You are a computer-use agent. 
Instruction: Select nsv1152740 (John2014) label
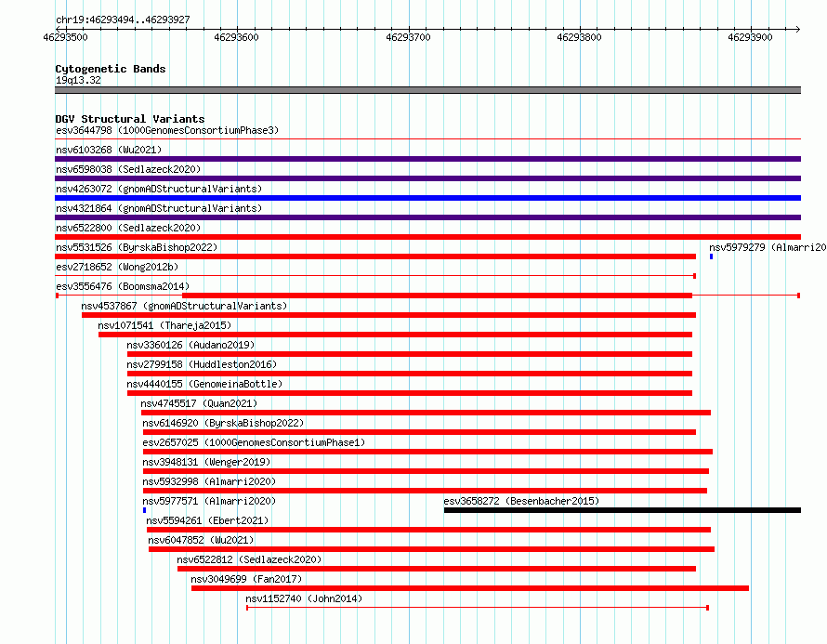[304, 598]
